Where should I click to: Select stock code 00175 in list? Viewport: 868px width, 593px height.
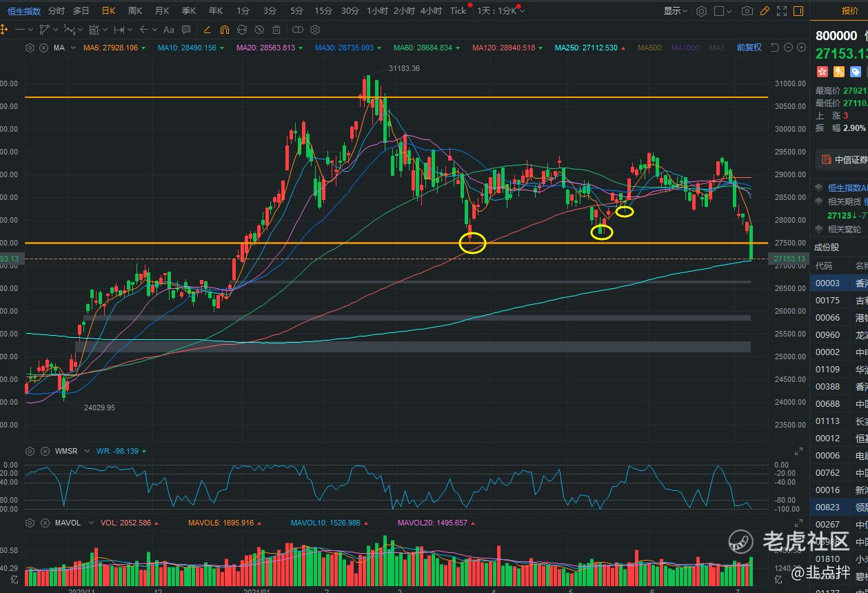[827, 300]
